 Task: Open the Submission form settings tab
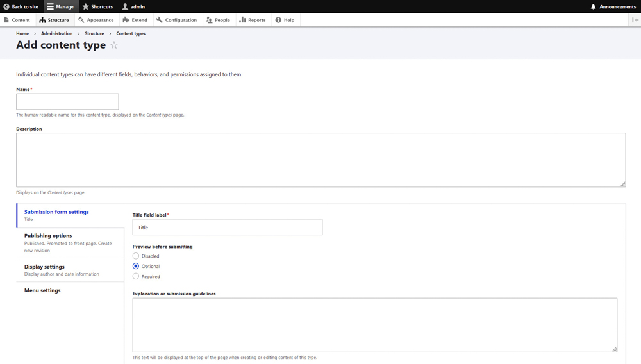pos(71,215)
